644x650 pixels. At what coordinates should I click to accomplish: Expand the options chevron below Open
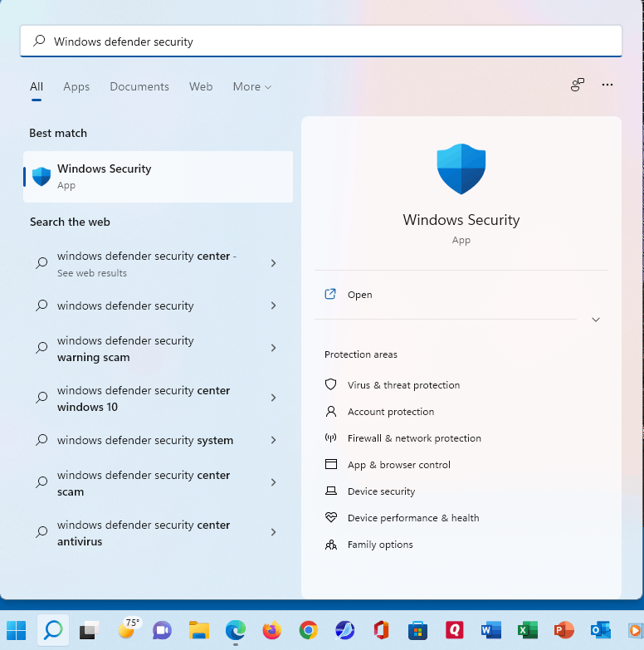tap(596, 320)
